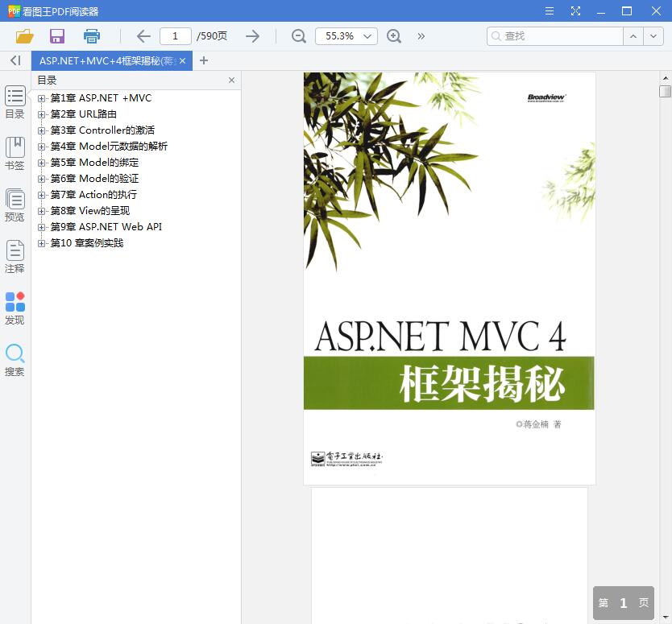Image resolution: width=672 pixels, height=624 pixels.
Task: Expand 第5章 Model的绑定 node
Action: coord(41,163)
